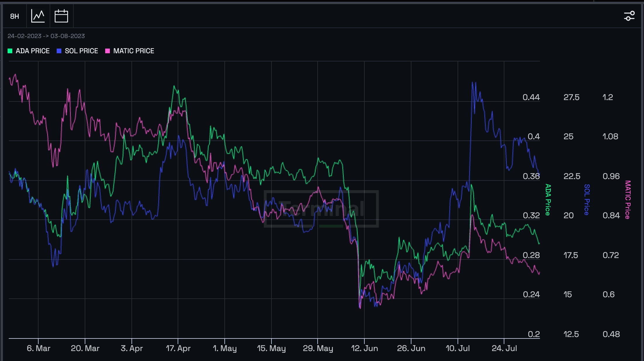Click MATIC axis value 0.96
The height and width of the screenshot is (361, 644).
[611, 176]
